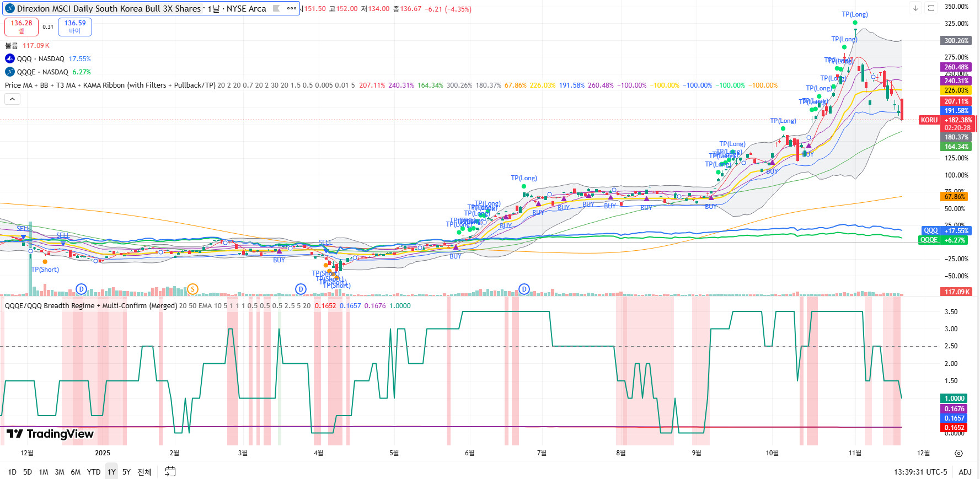The image size is (980, 479).
Task: Click the down-arrow button above the price scale
Action: [915, 8]
